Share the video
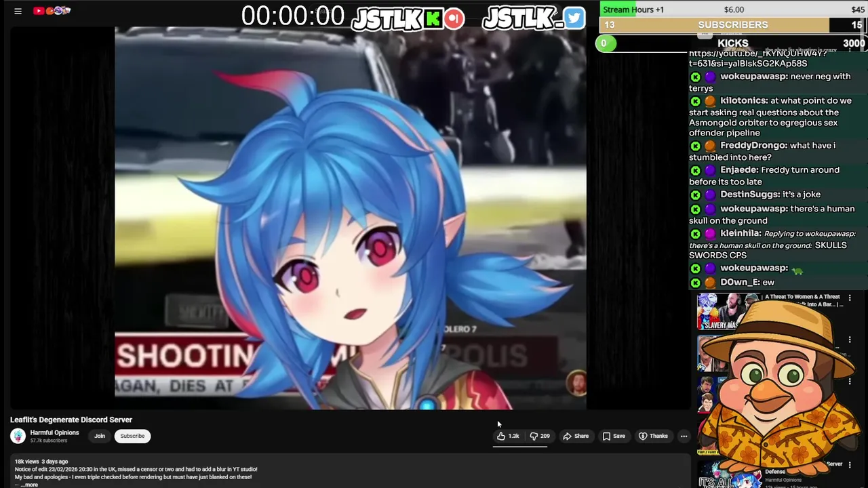868x488 pixels. [x=576, y=436]
